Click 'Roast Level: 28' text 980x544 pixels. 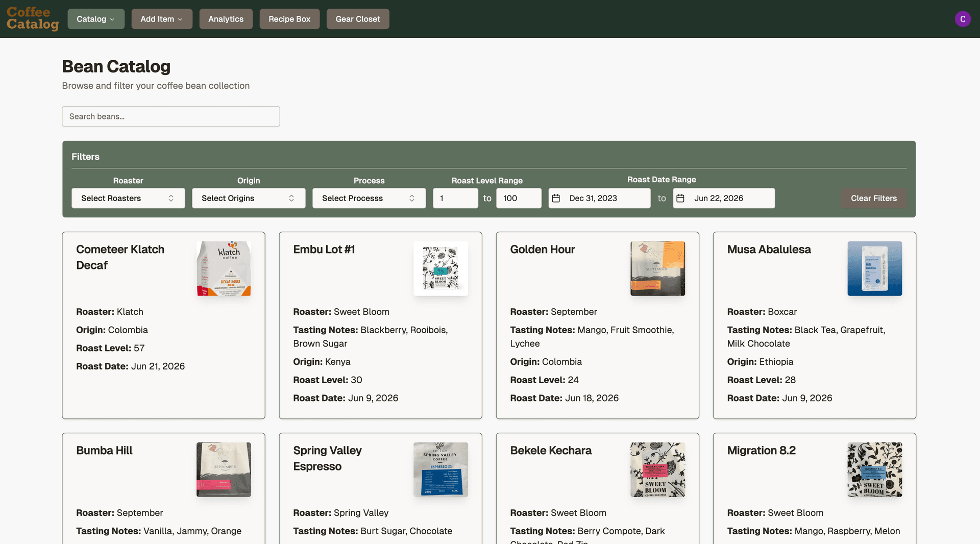point(761,380)
